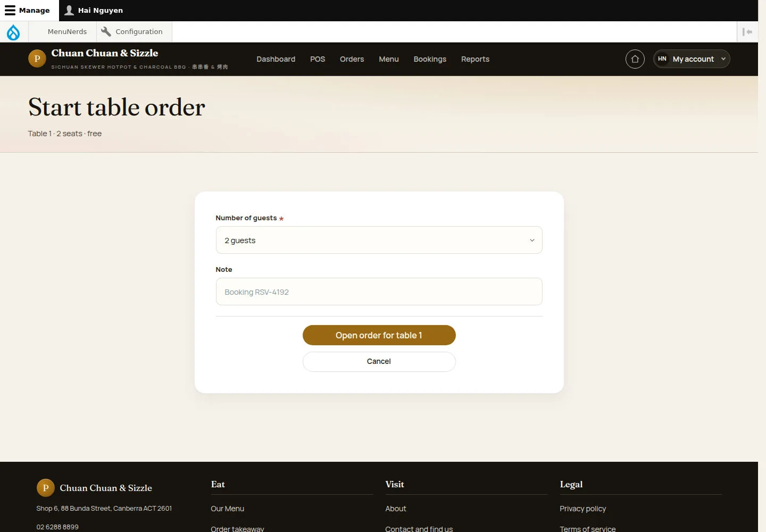Go to Dashboard in navigation
Viewport: 766px width, 532px height.
(x=276, y=59)
